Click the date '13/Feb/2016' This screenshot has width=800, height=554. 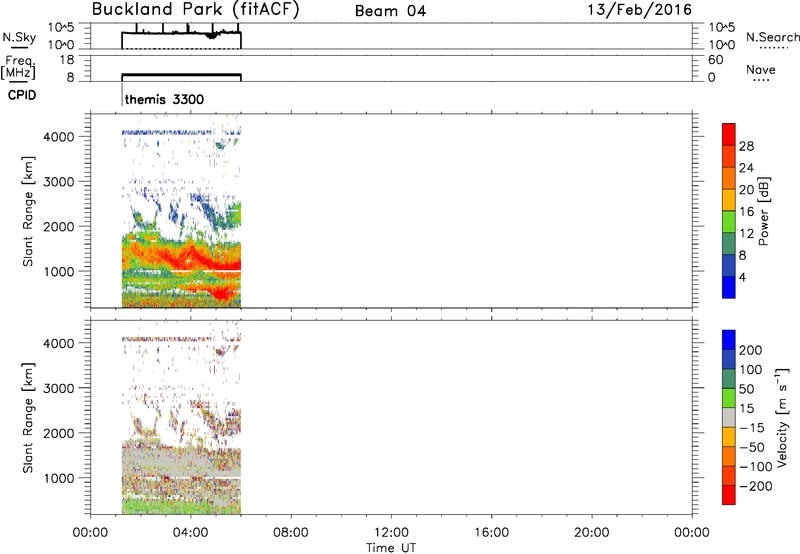640,10
